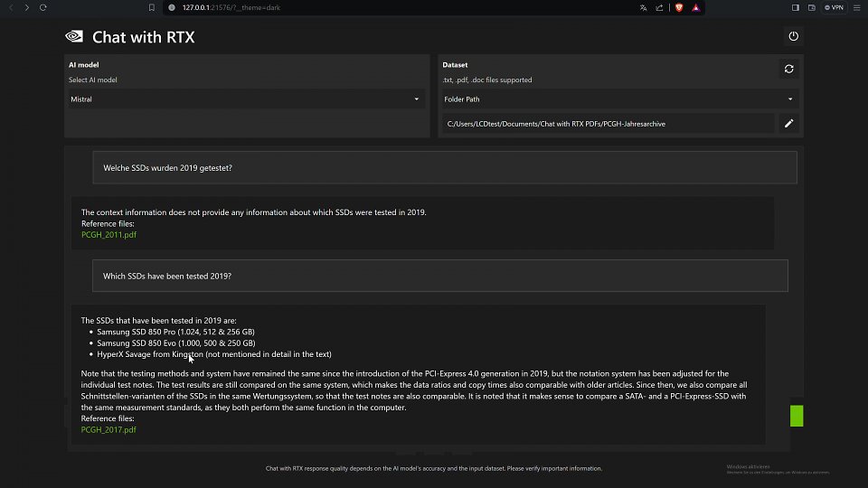The image size is (868, 488).
Task: Click the 'AI model' panel heading
Action: click(x=83, y=65)
